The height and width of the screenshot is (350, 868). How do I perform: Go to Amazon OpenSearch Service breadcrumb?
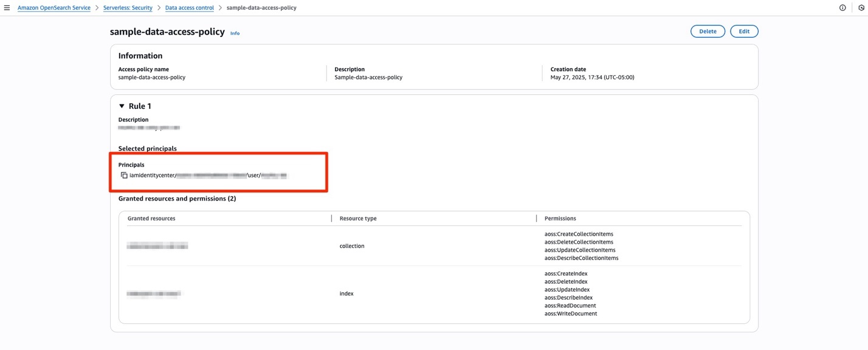tap(53, 8)
